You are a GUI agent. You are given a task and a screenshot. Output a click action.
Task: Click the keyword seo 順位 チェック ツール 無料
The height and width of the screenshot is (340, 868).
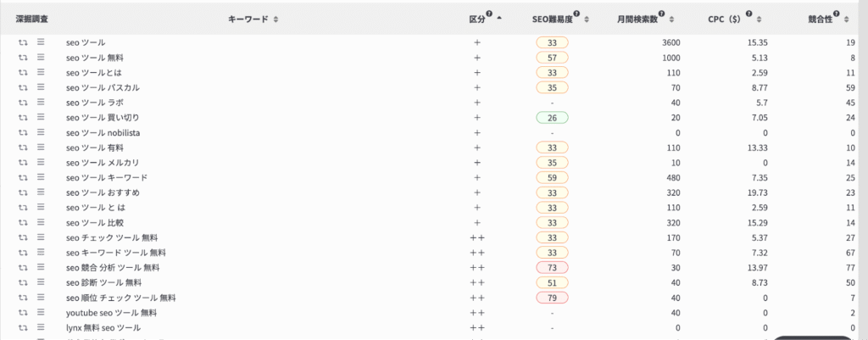(120, 298)
